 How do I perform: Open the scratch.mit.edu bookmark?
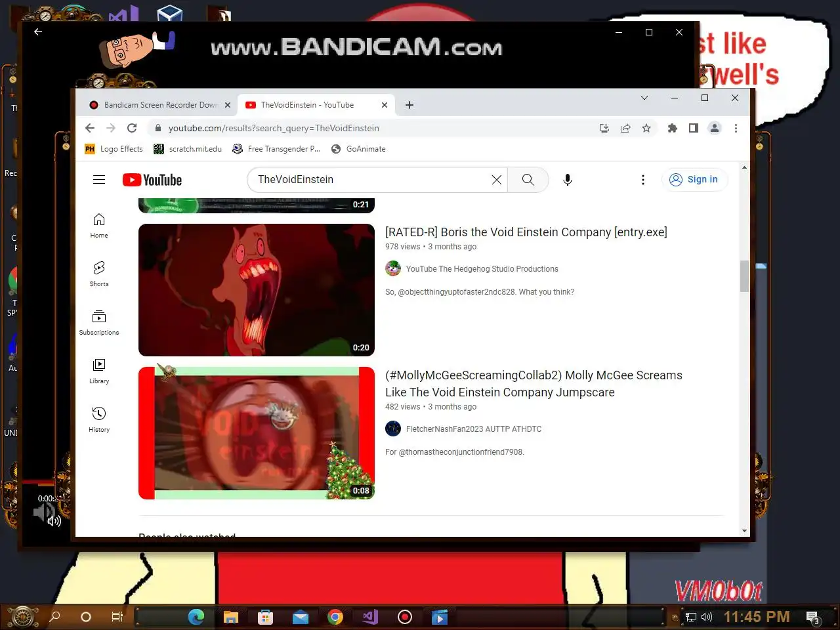coord(188,149)
